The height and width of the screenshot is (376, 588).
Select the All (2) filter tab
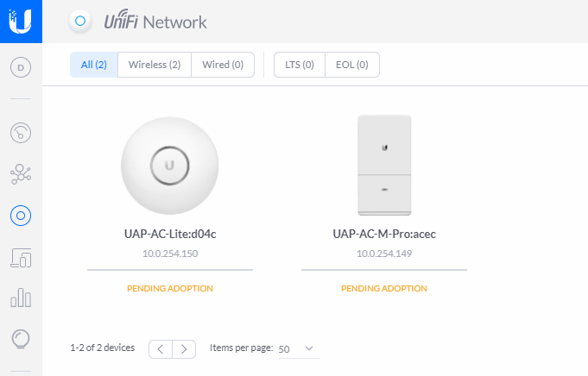94,65
